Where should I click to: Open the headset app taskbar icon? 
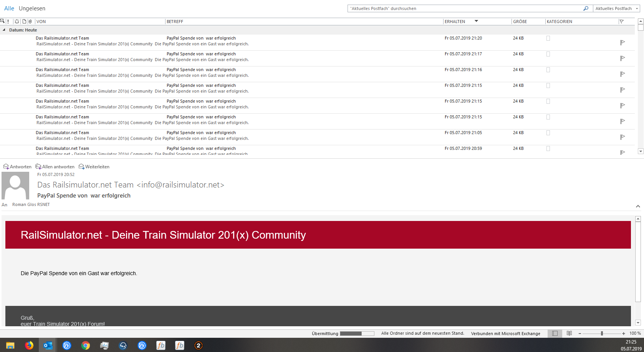click(123, 345)
